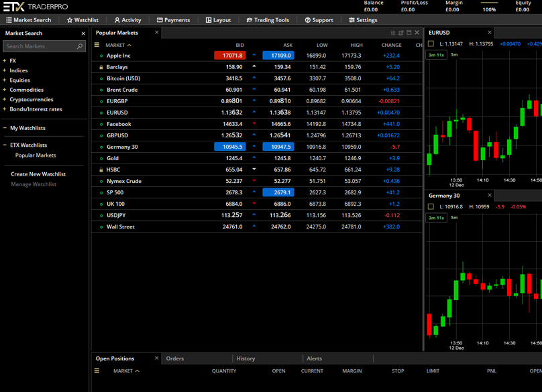Viewport: 542px width, 392px height.
Task: Close the Market Search panel
Action: click(x=83, y=34)
